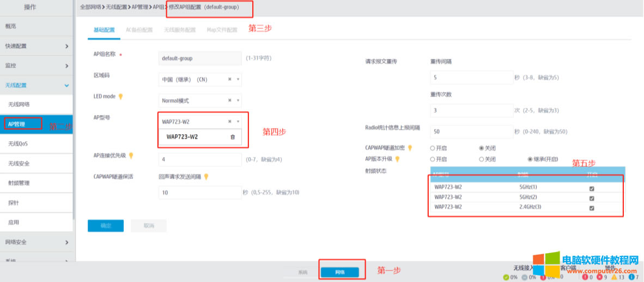Select 开启 for CAPWAP隧道加密
The width and height of the screenshot is (644, 282).
coord(433,148)
